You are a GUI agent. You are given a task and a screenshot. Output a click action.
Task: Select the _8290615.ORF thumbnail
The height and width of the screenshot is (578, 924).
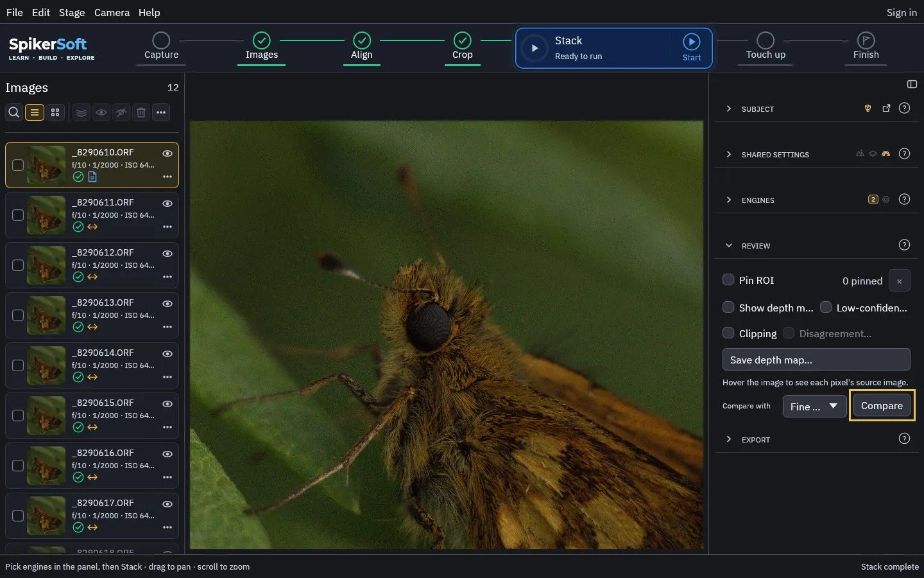point(46,416)
